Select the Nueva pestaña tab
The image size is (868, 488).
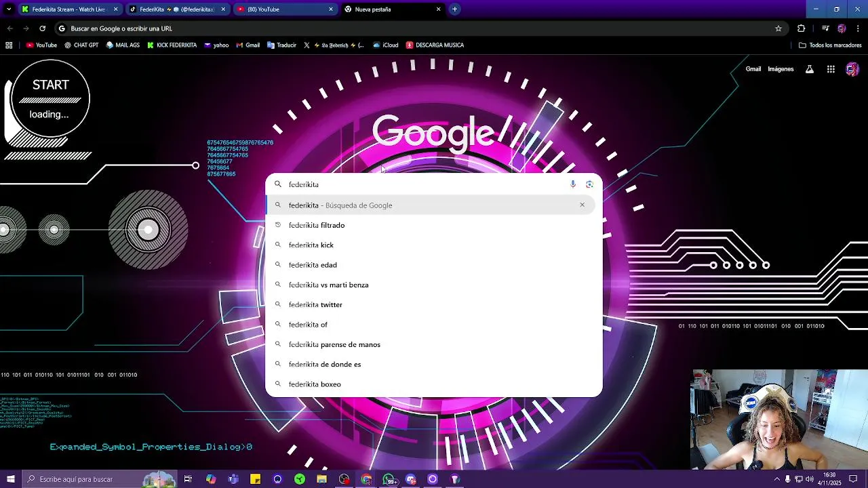click(393, 9)
